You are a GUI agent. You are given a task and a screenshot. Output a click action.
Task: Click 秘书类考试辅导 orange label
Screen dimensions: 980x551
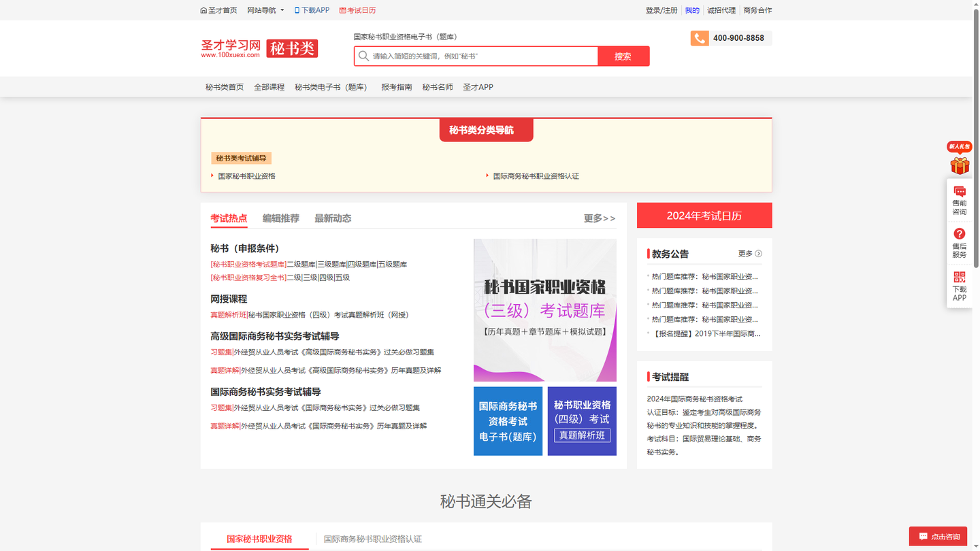242,158
